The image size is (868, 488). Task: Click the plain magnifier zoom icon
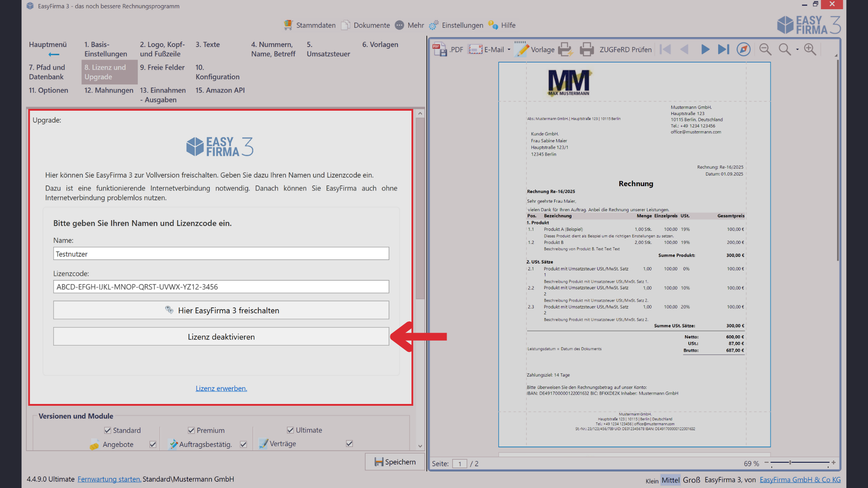point(785,49)
